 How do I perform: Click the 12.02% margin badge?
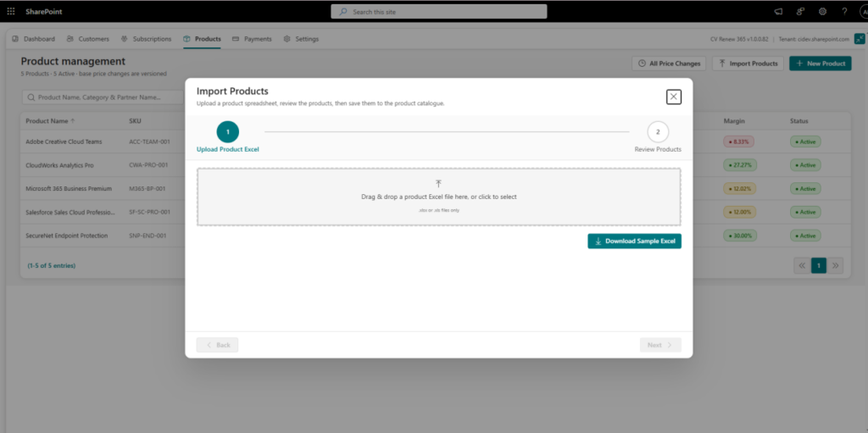coord(740,188)
